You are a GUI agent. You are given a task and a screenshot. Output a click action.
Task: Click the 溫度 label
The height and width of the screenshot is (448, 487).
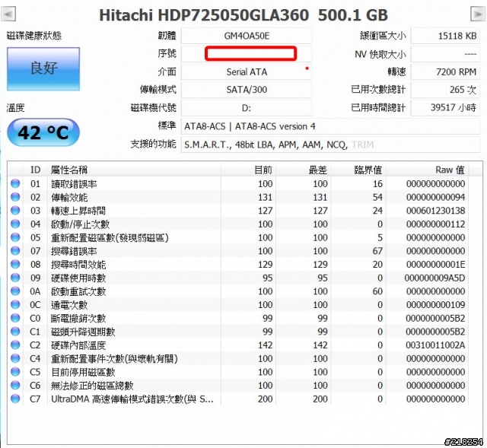[15, 108]
